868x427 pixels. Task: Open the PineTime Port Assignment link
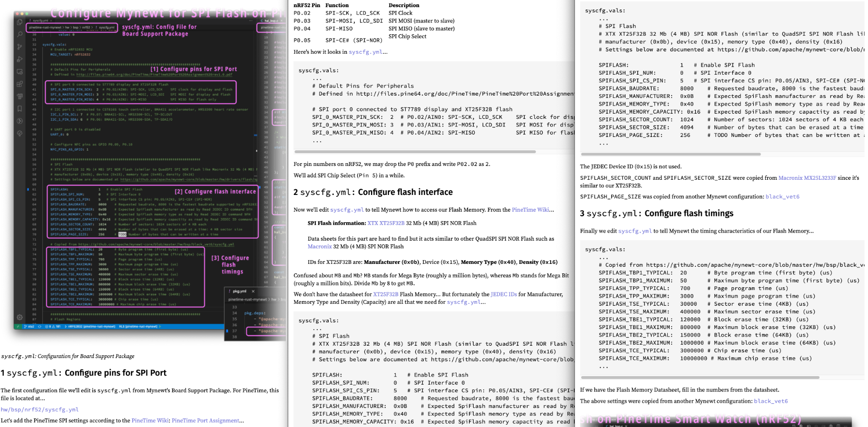point(205,421)
